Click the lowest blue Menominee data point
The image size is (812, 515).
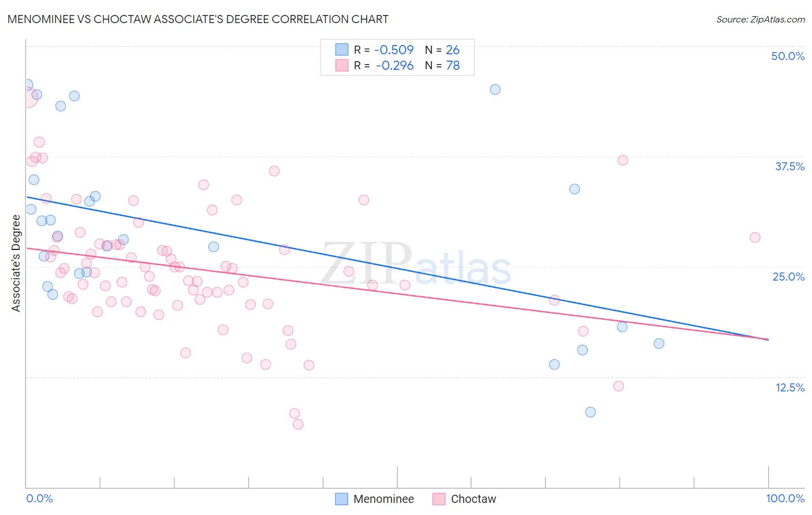[590, 412]
